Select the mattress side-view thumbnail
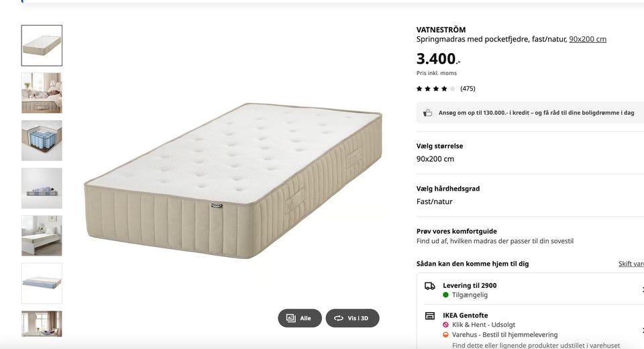The width and height of the screenshot is (644, 349). 42,283
